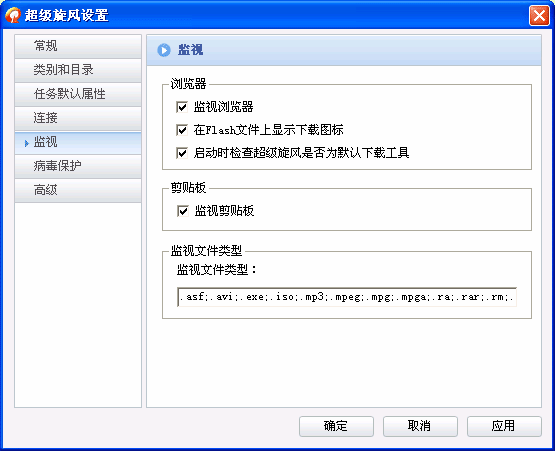The image size is (555, 451).
Task: Show the 高级 settings page
Action: [78, 190]
